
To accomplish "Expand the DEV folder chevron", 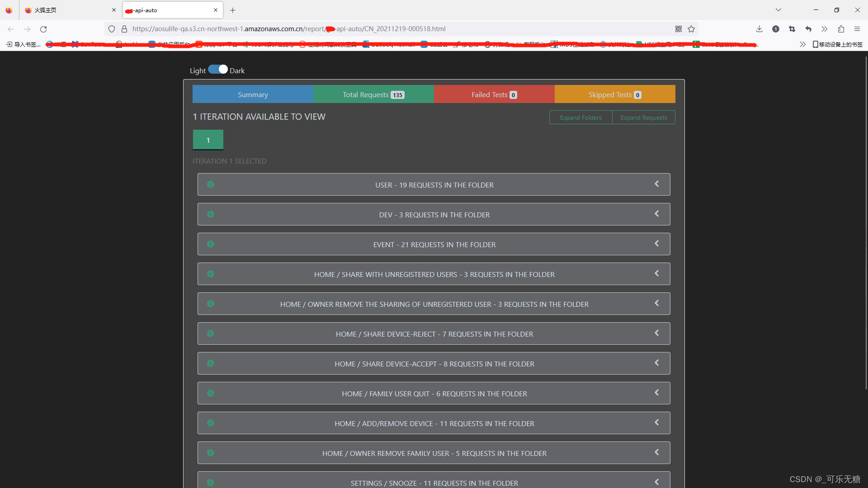I will coord(657,214).
